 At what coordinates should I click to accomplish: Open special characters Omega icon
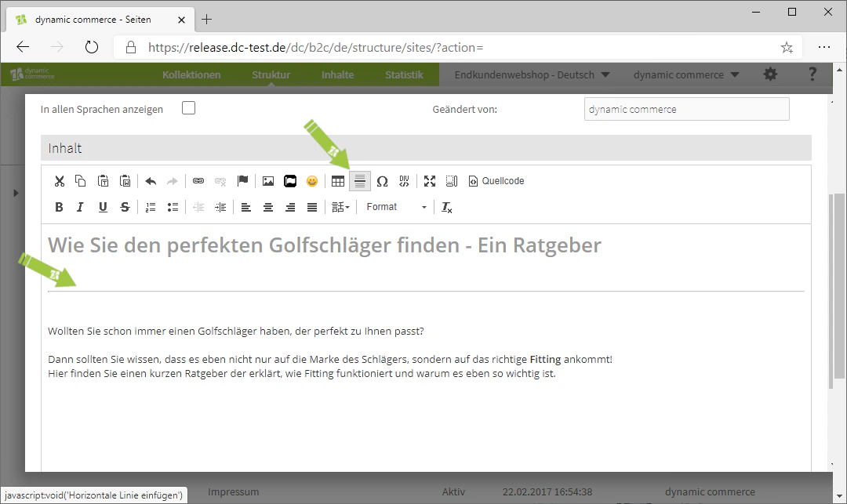click(383, 181)
